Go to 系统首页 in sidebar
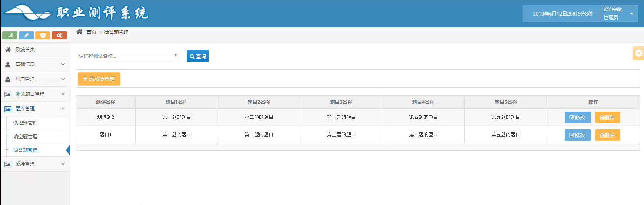Screen dimensions: 644x205 (35, 50)
